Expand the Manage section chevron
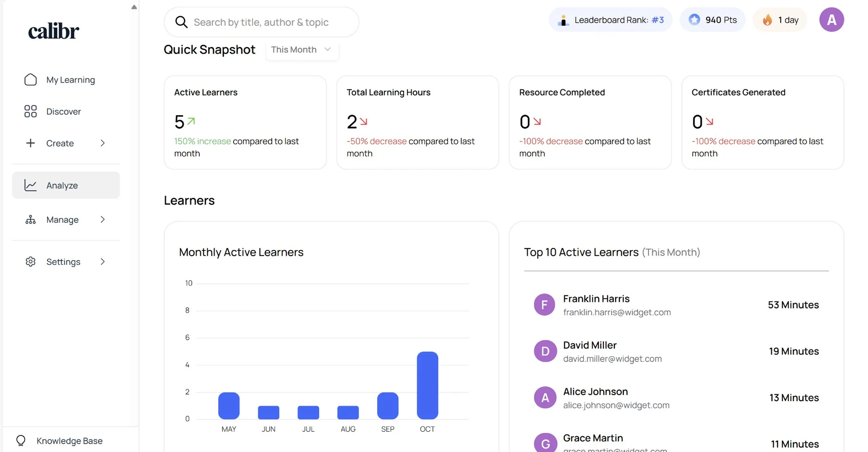The image size is (868, 452). coord(102,220)
